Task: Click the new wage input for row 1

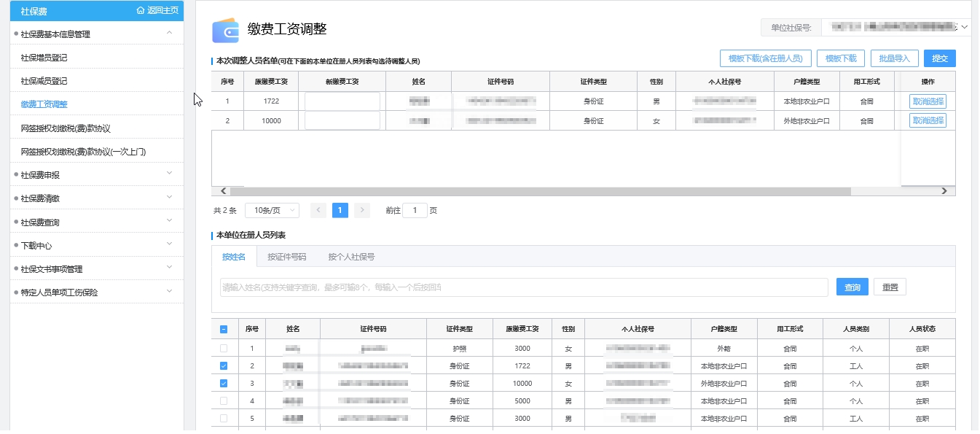Action: (x=342, y=101)
